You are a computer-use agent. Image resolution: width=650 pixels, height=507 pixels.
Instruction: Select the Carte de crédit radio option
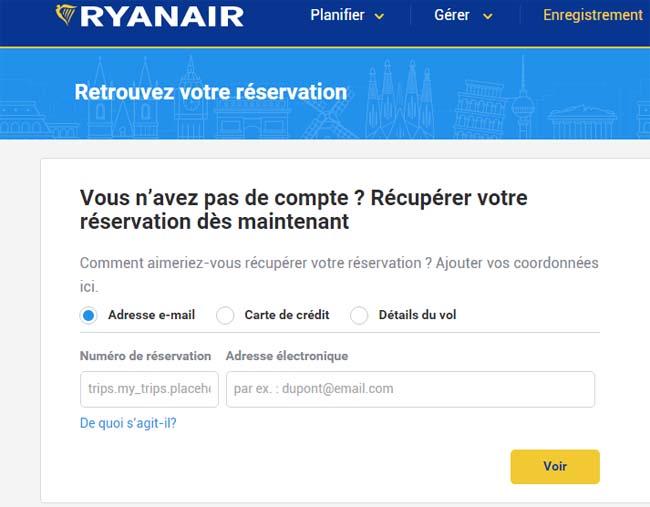pyautogui.click(x=225, y=315)
